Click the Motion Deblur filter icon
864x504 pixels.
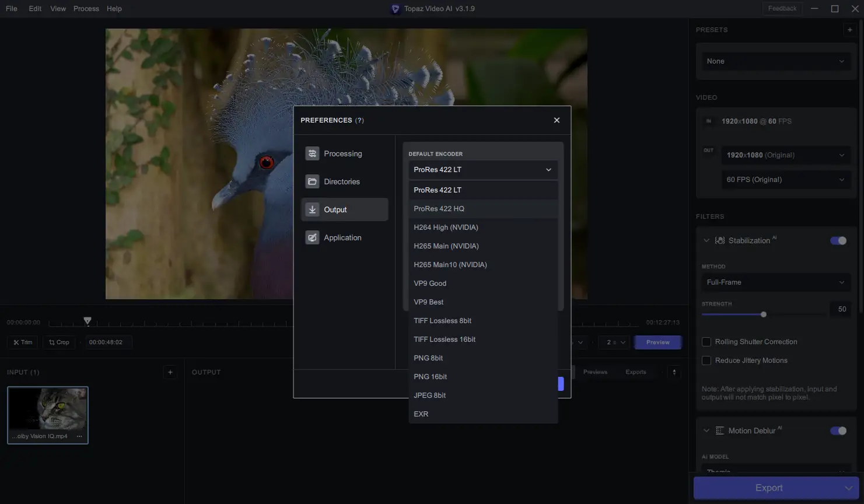[x=720, y=430]
